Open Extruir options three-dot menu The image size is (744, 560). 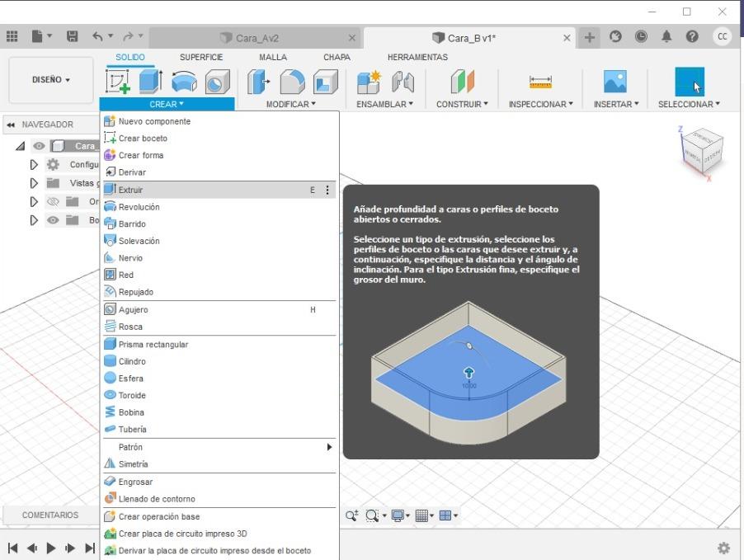pos(327,190)
